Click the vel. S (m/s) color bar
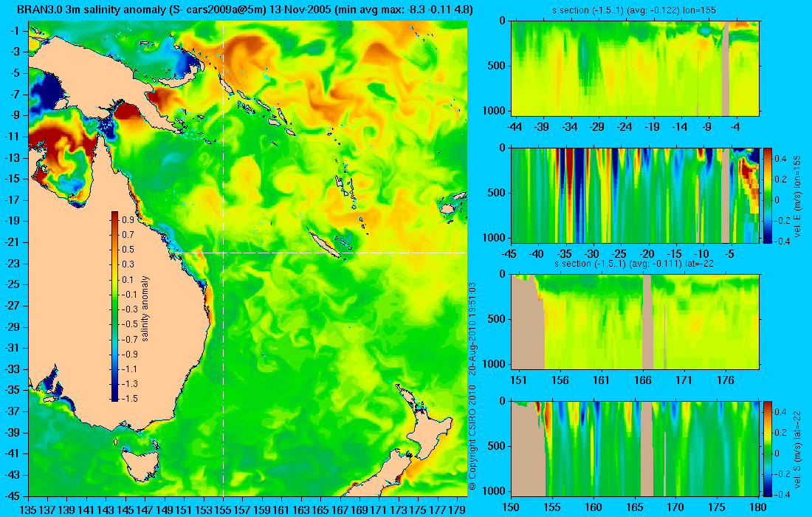Screen dimensions: 812x517 (768, 448)
